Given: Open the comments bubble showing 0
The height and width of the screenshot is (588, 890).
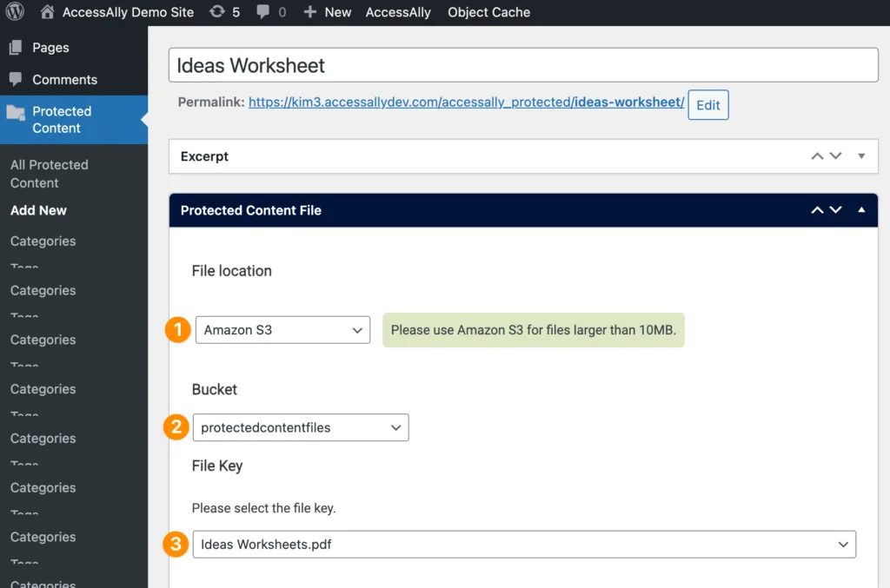Looking at the screenshot, I should tap(271, 12).
